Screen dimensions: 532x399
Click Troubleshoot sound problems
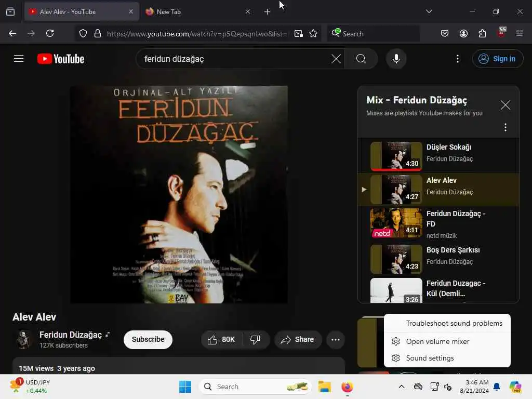click(x=447, y=323)
